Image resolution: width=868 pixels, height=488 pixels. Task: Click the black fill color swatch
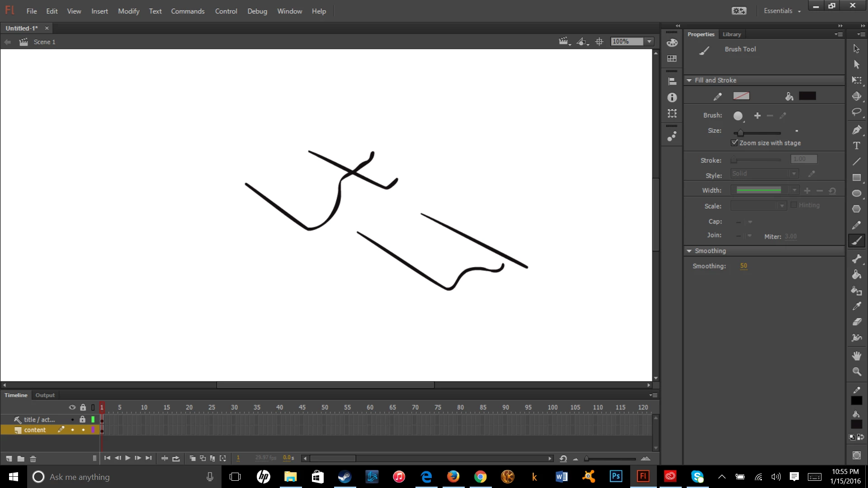click(x=807, y=96)
